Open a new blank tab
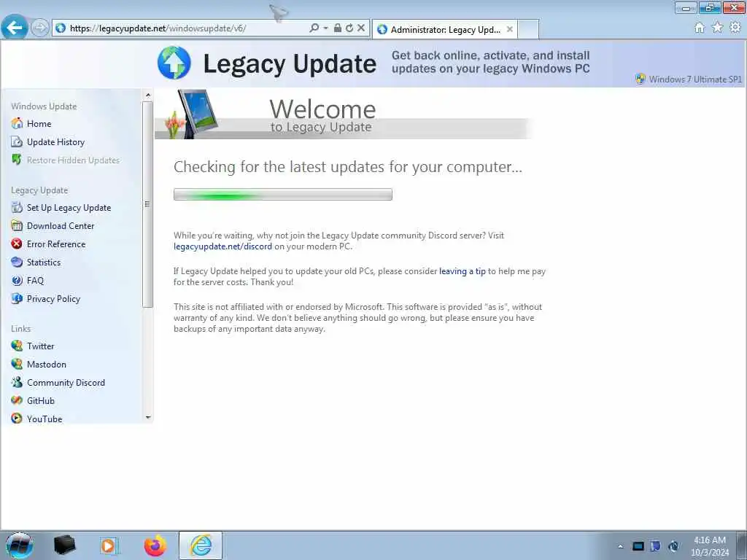This screenshot has width=747, height=560. (x=528, y=29)
